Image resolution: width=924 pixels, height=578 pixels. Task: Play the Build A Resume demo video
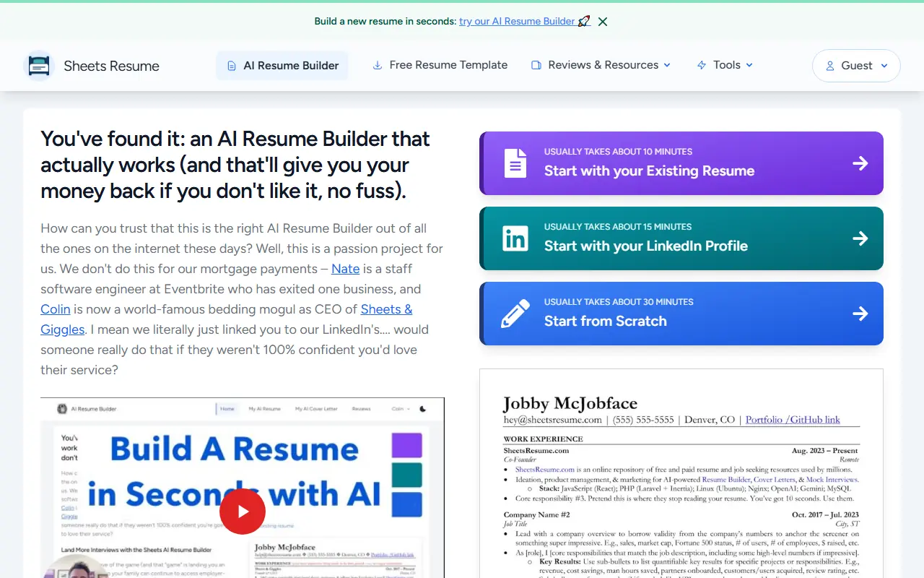point(243,511)
